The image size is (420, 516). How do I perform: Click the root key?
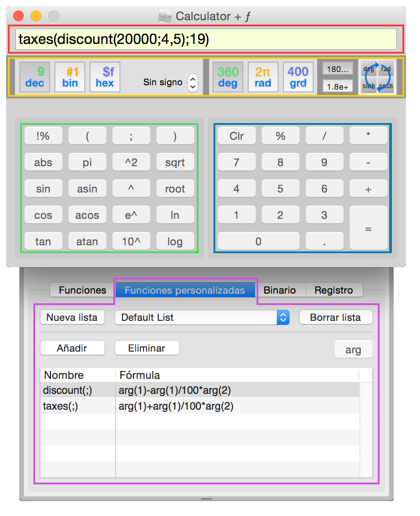[x=175, y=189]
